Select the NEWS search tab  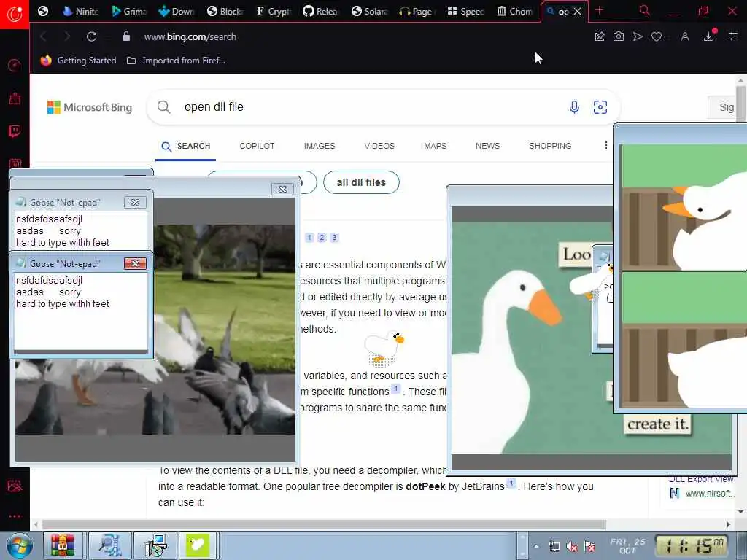point(487,146)
